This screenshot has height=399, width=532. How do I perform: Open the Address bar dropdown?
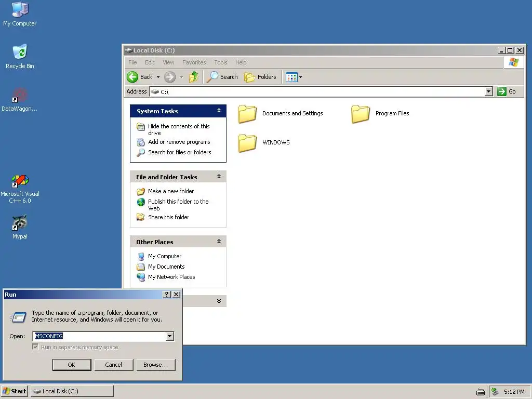pos(488,91)
